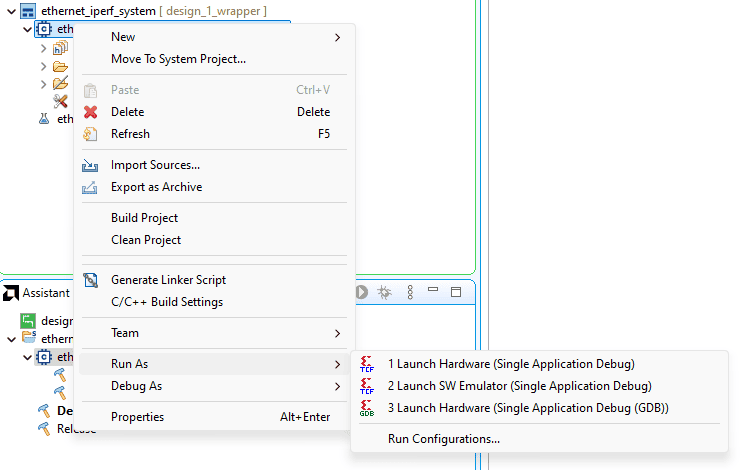
Task: Click the Generate Linker Script icon
Action: [x=91, y=280]
